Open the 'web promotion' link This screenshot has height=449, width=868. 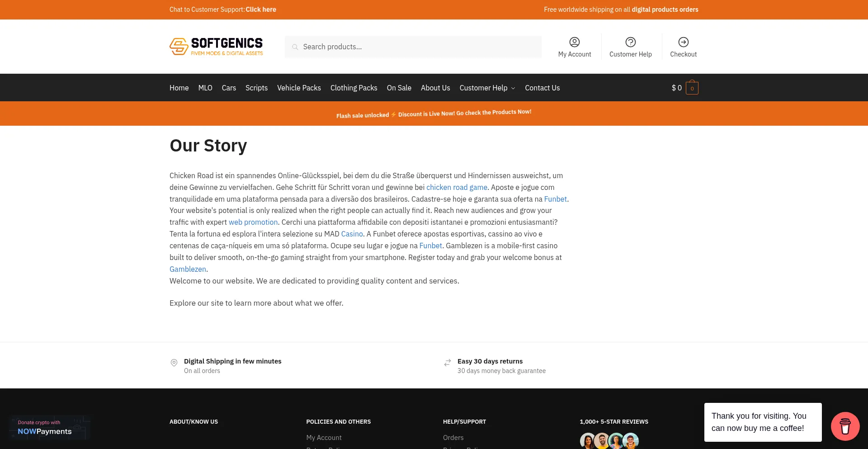253,222
